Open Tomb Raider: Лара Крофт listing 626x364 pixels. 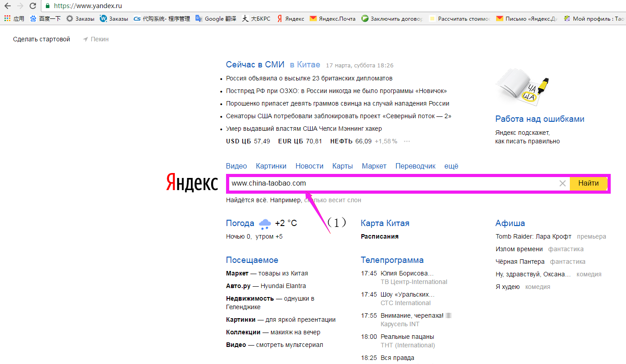tap(533, 236)
